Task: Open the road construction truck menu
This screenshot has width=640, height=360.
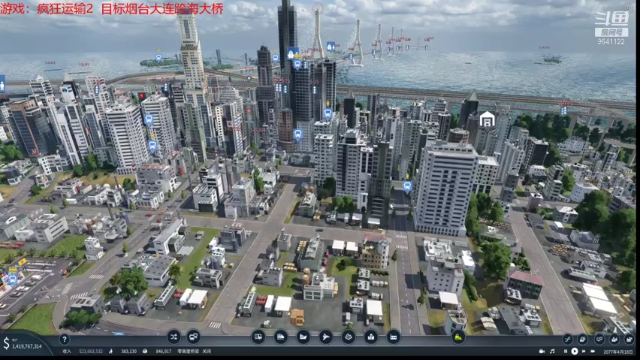Action: pos(258,337)
